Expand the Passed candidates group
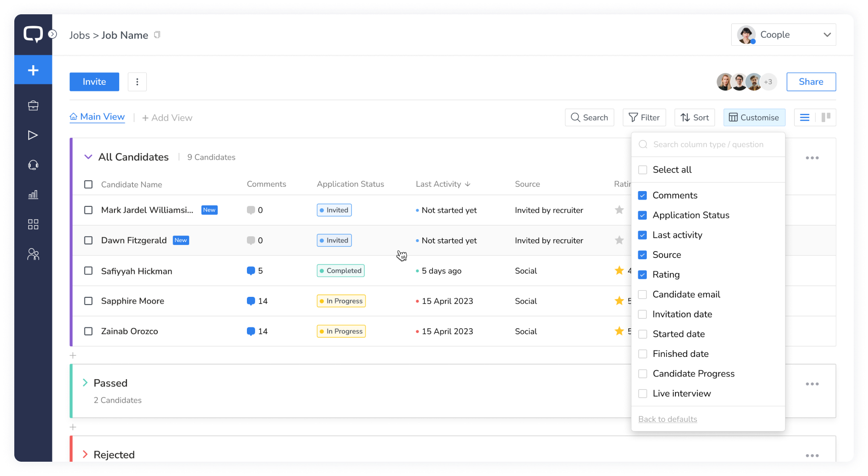This screenshot has height=476, width=868. (85, 383)
